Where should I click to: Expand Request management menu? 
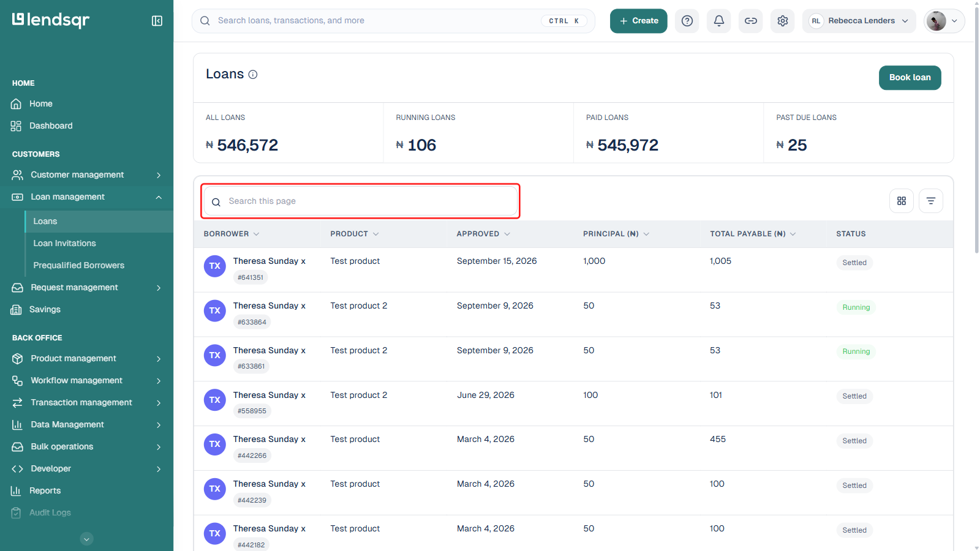86,288
